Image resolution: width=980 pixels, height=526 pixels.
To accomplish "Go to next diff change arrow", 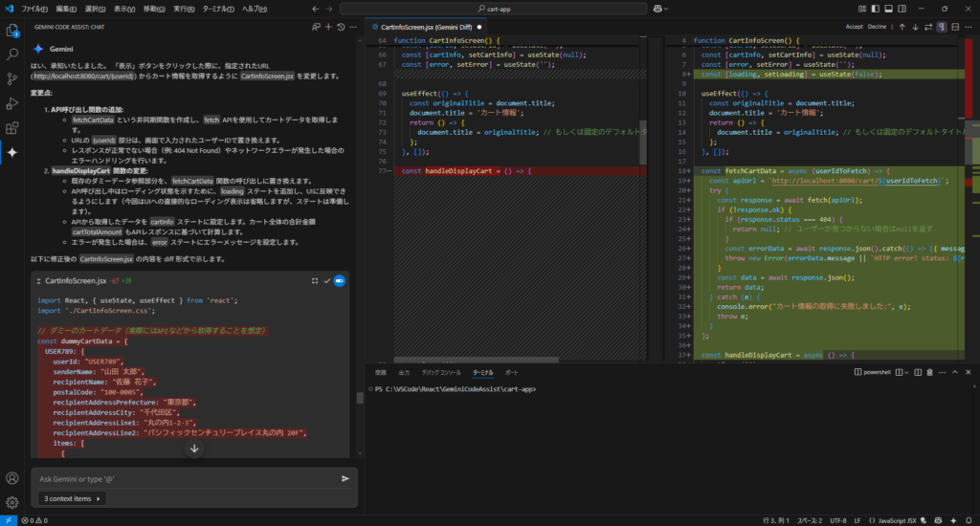I will click(915, 27).
